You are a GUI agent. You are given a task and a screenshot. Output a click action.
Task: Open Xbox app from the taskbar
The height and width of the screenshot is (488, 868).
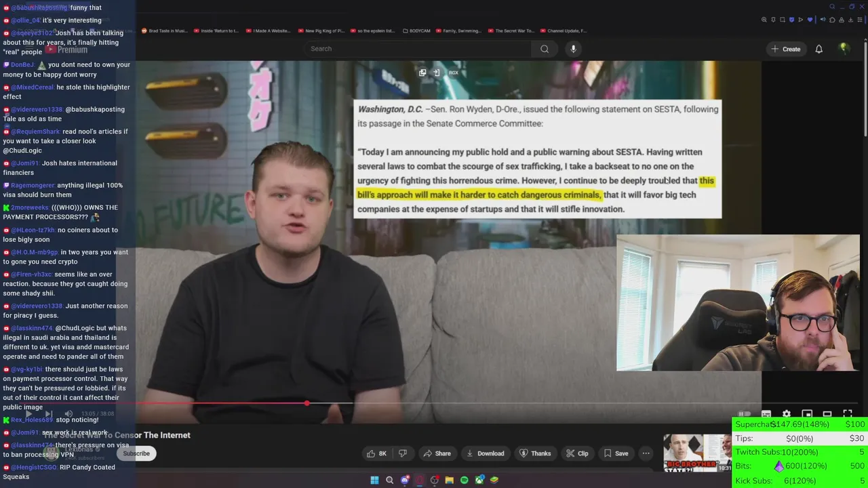click(x=479, y=480)
